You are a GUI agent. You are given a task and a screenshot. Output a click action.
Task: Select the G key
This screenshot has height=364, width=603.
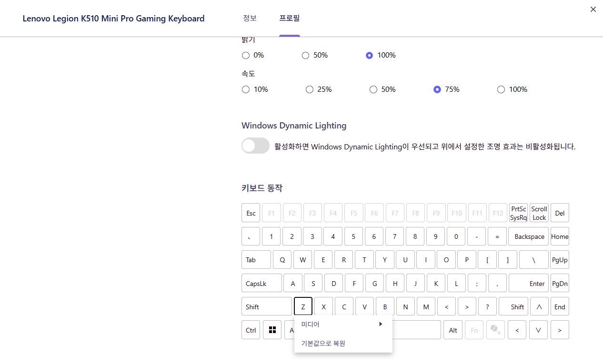(375, 283)
